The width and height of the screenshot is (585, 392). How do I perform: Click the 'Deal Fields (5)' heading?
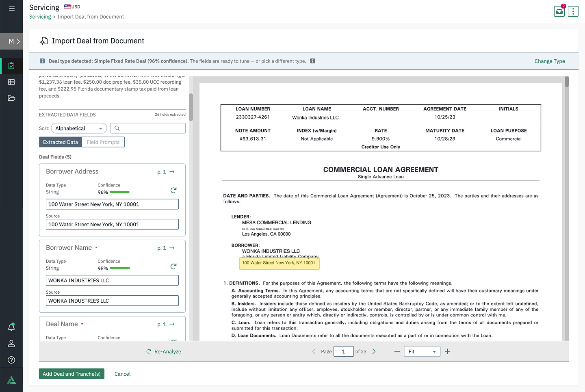[55, 157]
